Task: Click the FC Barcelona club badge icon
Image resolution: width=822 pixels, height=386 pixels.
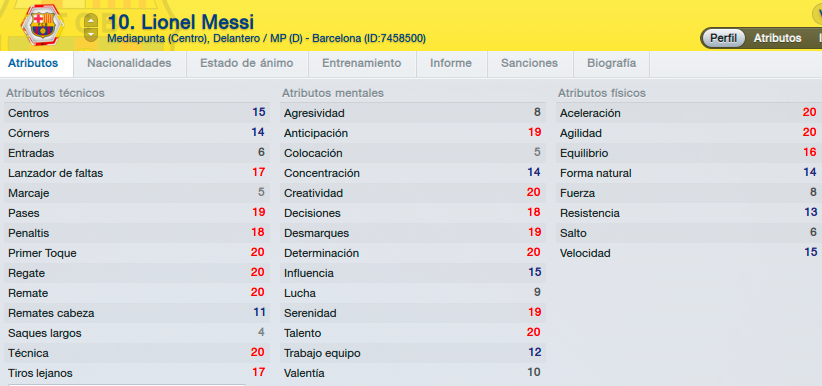Action: pyautogui.click(x=41, y=25)
